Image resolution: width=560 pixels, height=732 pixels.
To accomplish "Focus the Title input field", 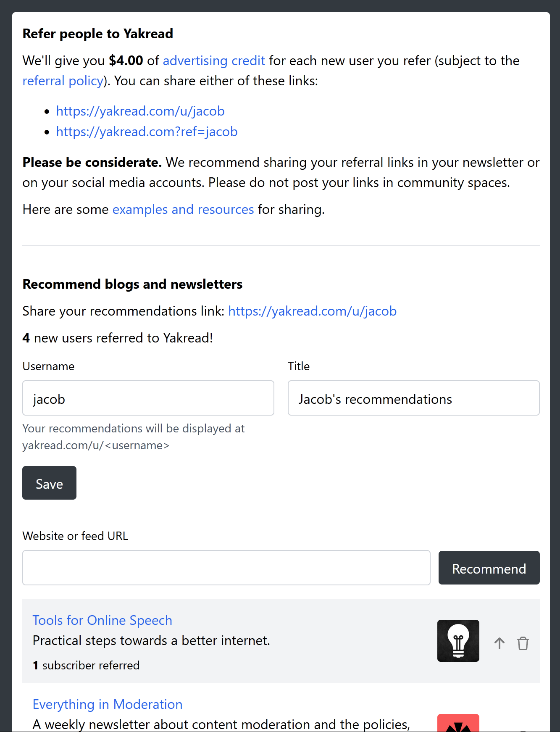I will [x=413, y=398].
